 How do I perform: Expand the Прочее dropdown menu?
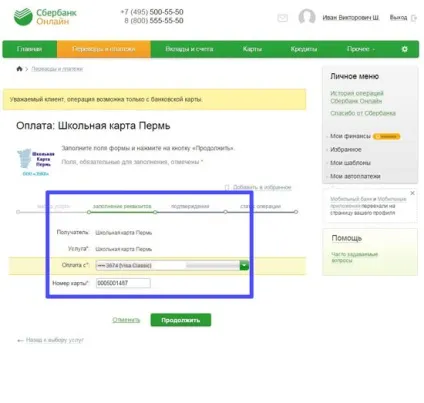click(361, 49)
